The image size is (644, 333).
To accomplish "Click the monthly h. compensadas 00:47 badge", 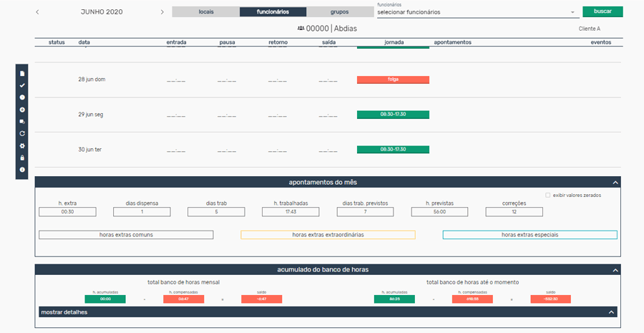I will 184,299.
